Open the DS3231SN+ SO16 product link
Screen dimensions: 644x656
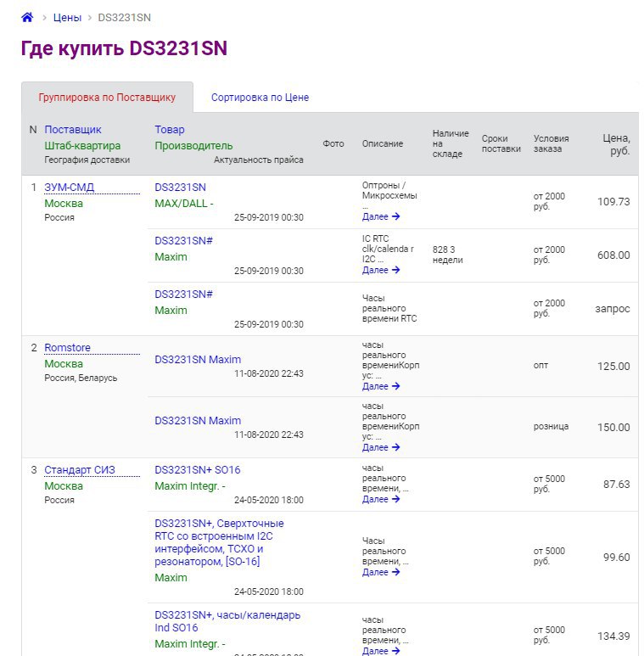tap(198, 470)
